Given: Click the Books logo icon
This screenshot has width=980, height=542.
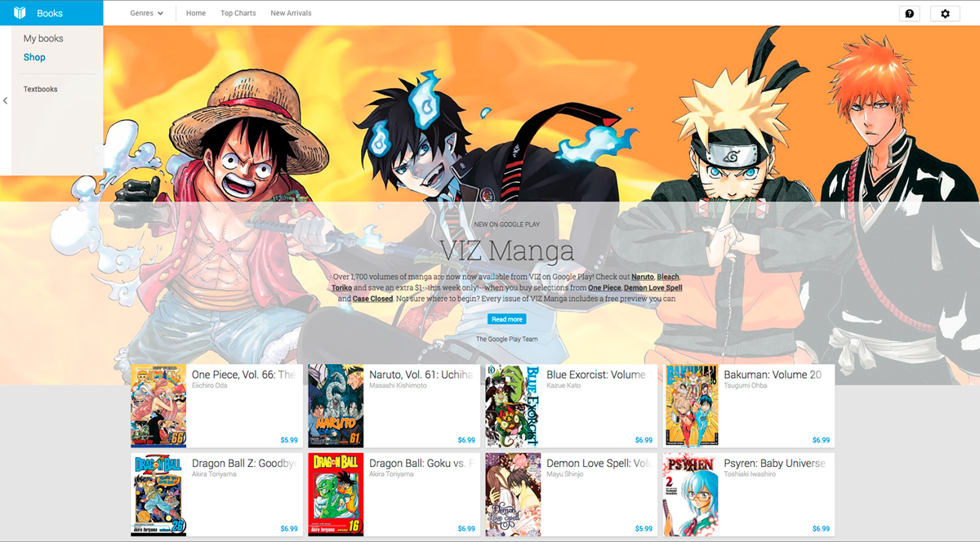Looking at the screenshot, I should point(20,13).
